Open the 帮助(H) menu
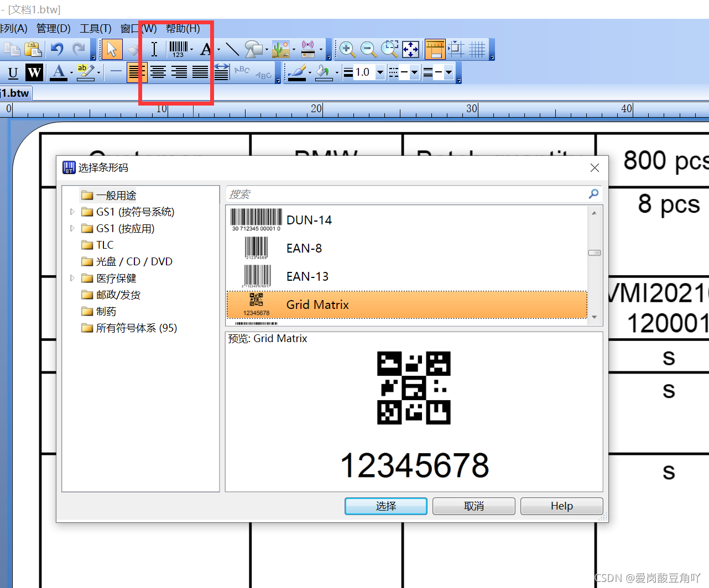Screen dimensions: 709x588 (183, 28)
